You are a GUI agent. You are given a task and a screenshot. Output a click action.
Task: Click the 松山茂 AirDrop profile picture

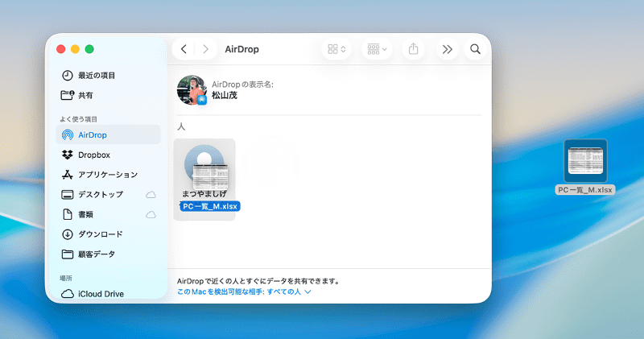coord(192,90)
